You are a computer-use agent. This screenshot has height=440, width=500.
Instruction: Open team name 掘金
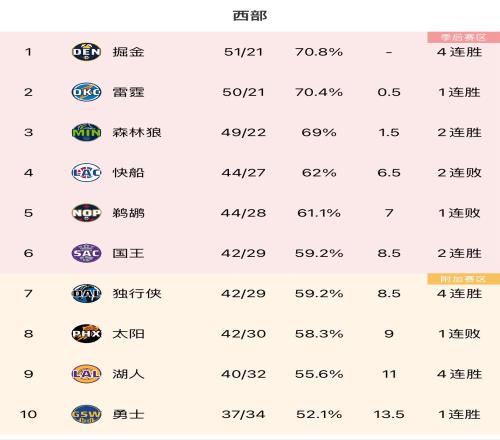(128, 52)
